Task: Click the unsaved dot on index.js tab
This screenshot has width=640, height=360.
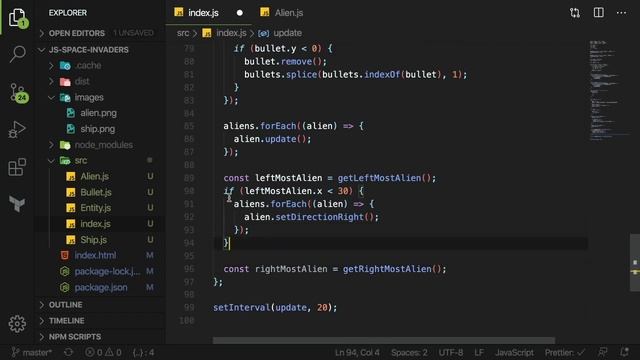Action: 240,13
